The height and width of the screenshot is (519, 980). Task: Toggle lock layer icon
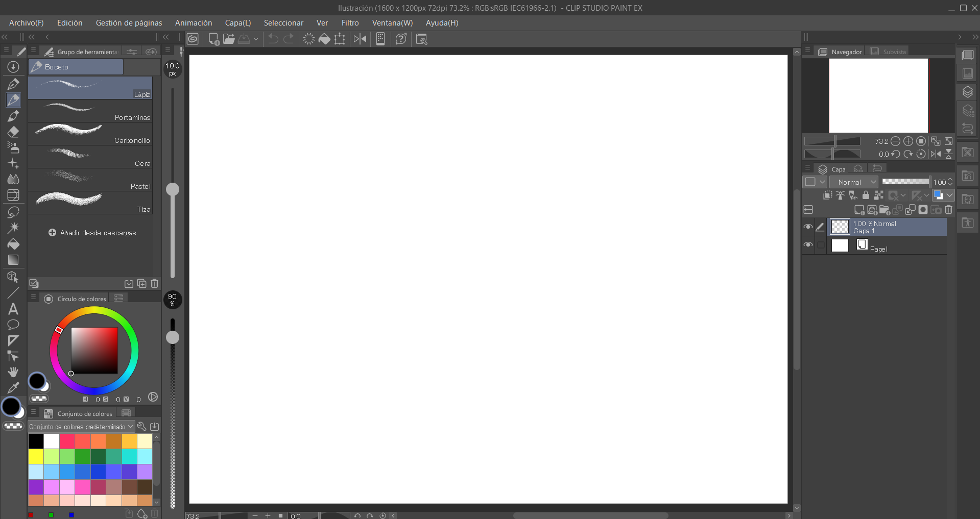866,195
